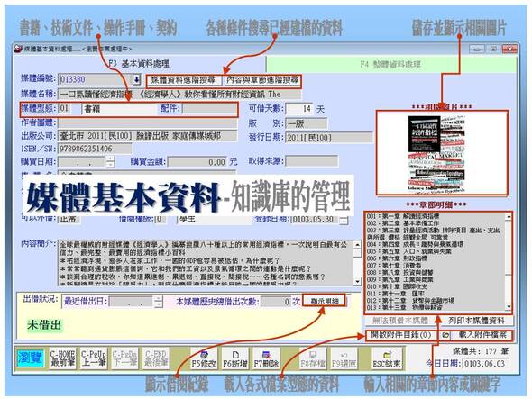The width and height of the screenshot is (532, 399).
Task: Click the folder icon beside 載入附件檔案
Action: tap(445, 335)
